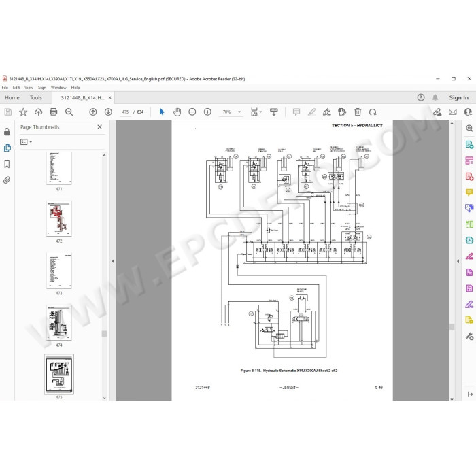Open the View menu
Screen dimensions: 476x476
pos(29,88)
